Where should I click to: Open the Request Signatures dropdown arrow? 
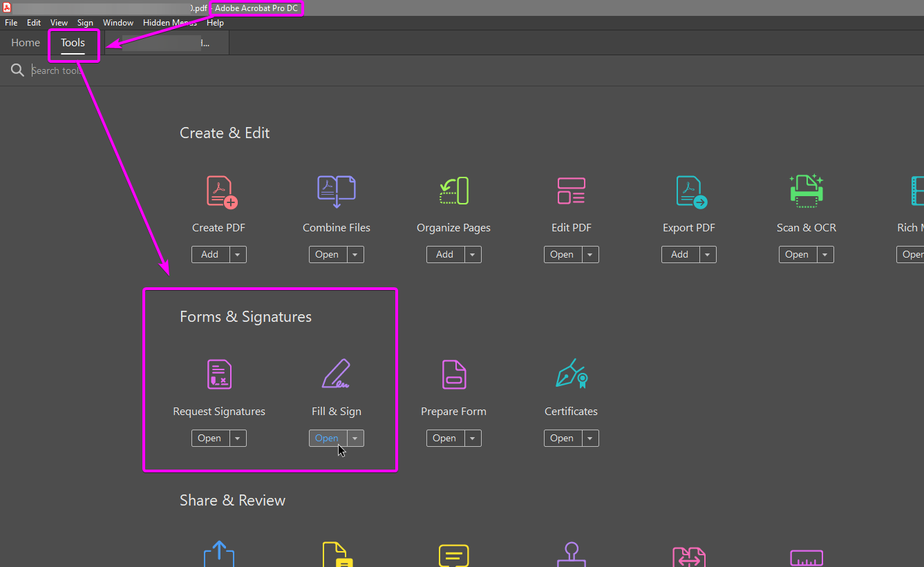238,438
